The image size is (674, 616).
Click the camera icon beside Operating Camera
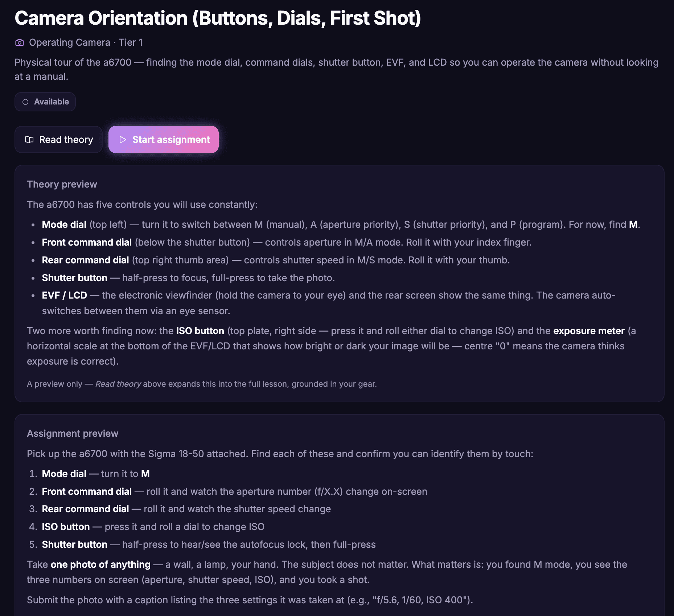pyautogui.click(x=20, y=42)
